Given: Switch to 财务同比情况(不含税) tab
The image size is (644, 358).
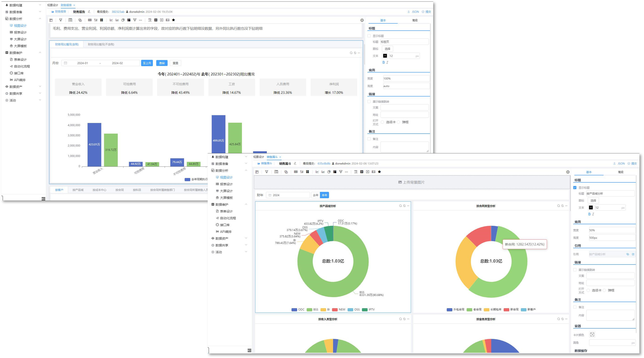Looking at the screenshot, I should point(101,44).
